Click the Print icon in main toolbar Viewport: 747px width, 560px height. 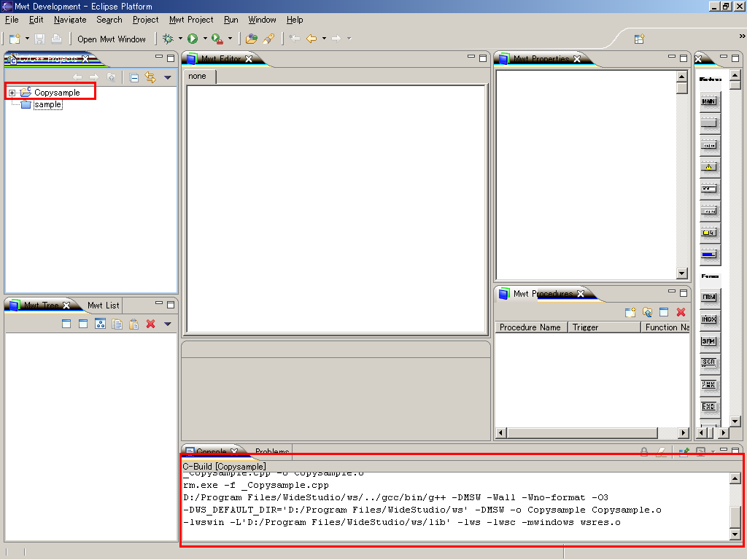(57, 39)
